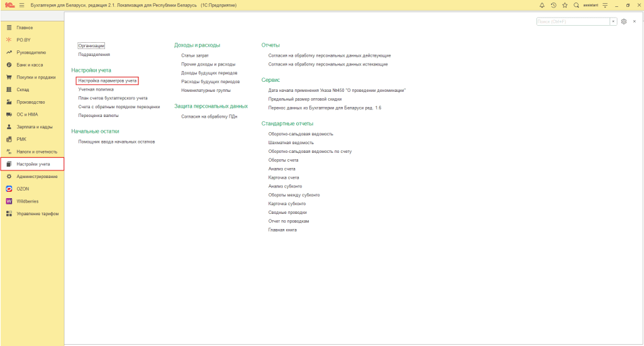The image size is (644, 346).
Task: Clear the search field with the x button
Action: tap(613, 21)
